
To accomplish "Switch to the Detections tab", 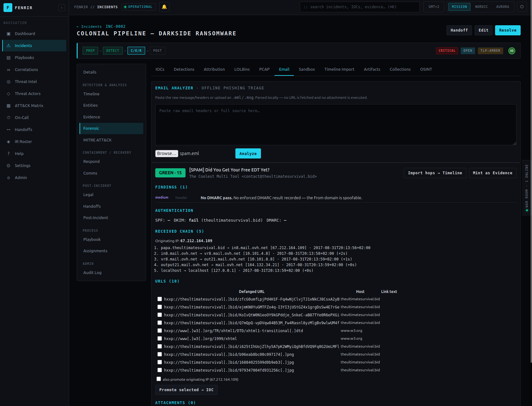I will click(184, 69).
